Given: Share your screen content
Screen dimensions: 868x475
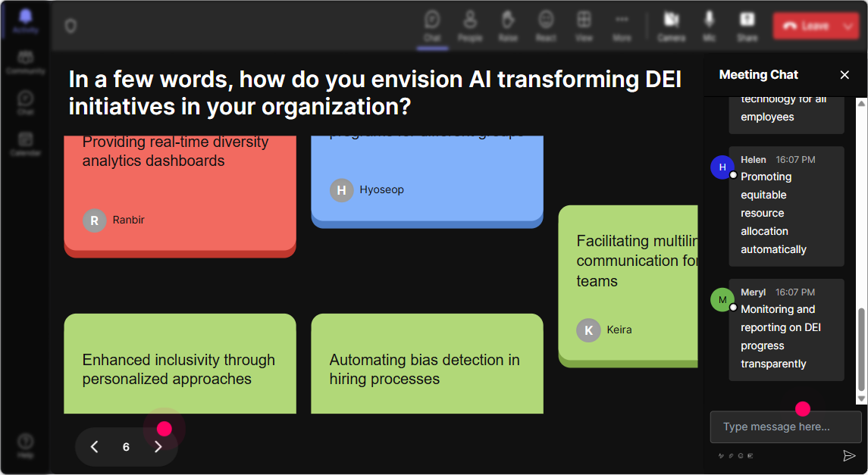Looking at the screenshot, I should tap(747, 26).
